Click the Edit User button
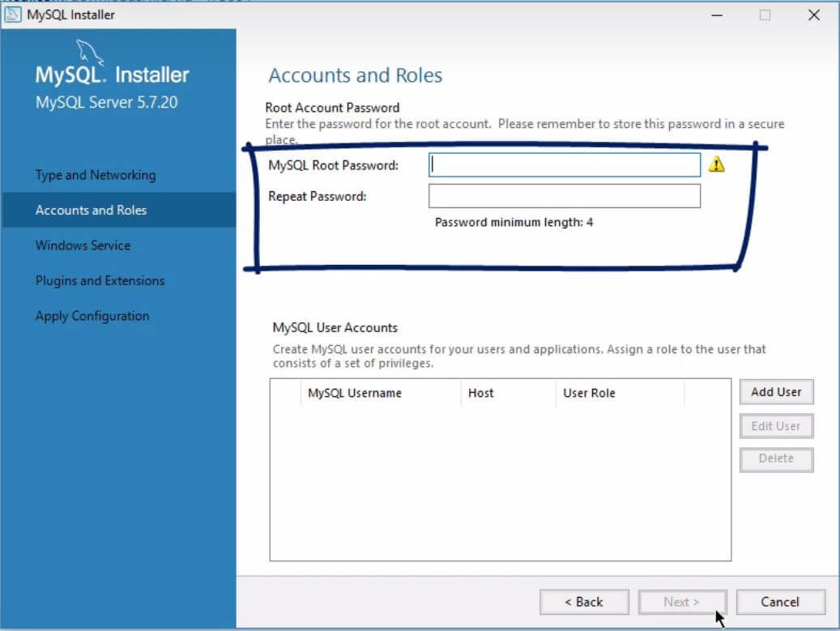Viewport: 840px width, 631px height. point(776,425)
